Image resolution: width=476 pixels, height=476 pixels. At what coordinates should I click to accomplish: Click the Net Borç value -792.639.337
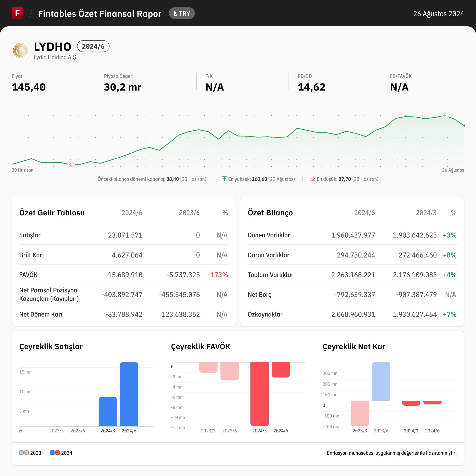(x=355, y=295)
